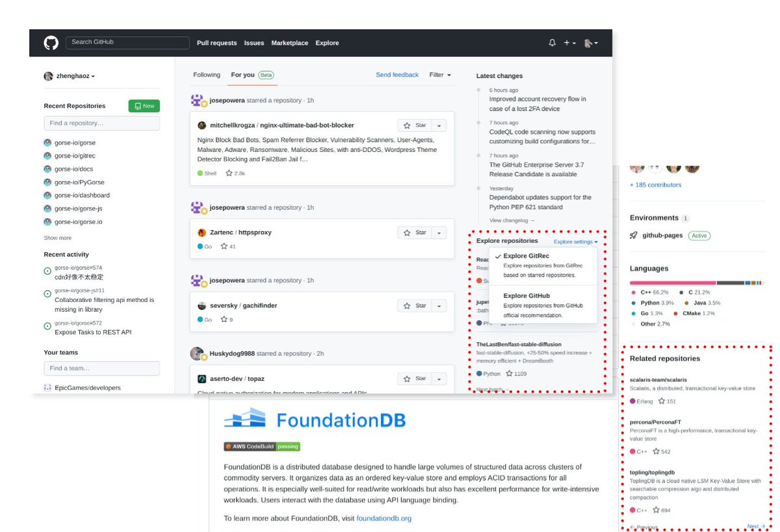780x532 pixels.
Task: Send feedback on For you feed
Action: pyautogui.click(x=397, y=75)
